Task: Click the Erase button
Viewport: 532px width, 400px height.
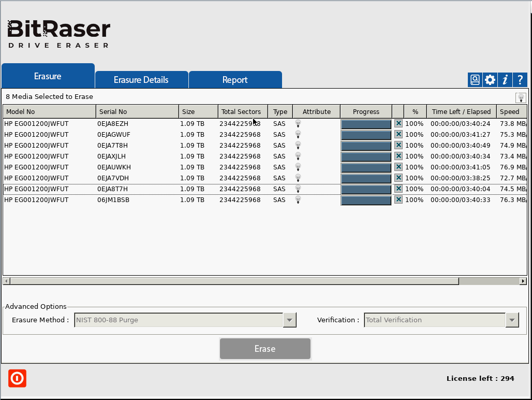Action: point(265,349)
